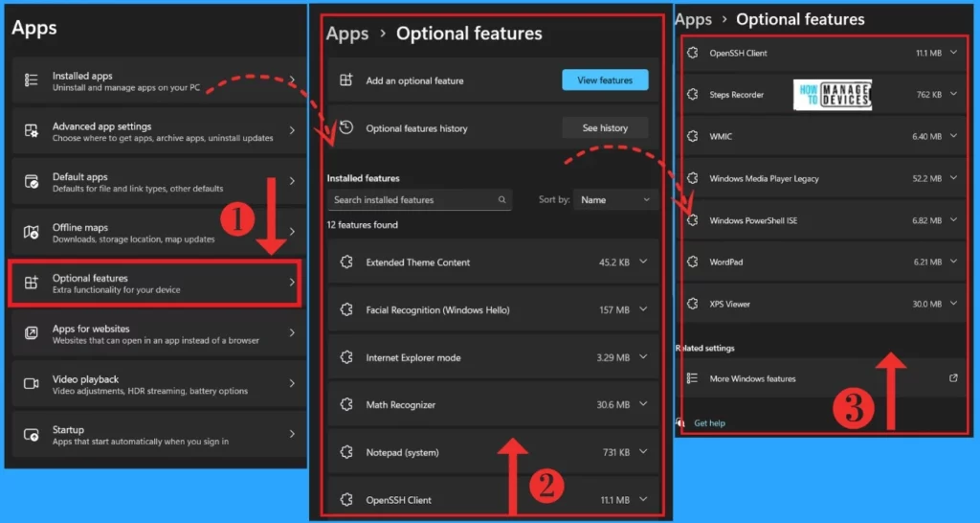Expand the XPS Viewer chevron
The width and height of the screenshot is (980, 523).
(x=954, y=304)
